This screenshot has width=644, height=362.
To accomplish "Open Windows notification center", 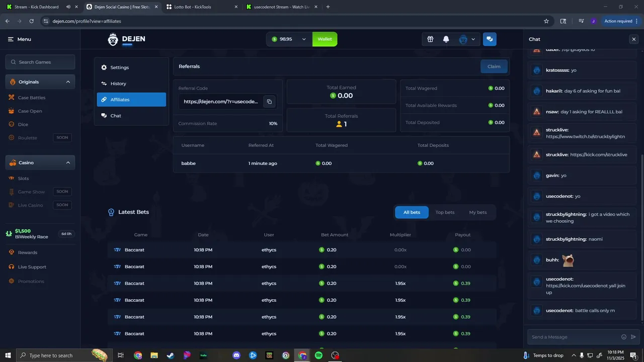I will [x=633, y=355].
